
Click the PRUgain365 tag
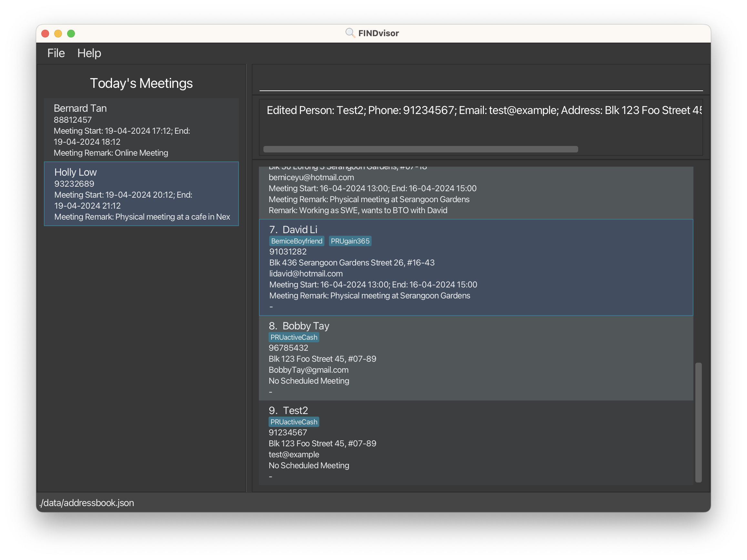click(350, 241)
